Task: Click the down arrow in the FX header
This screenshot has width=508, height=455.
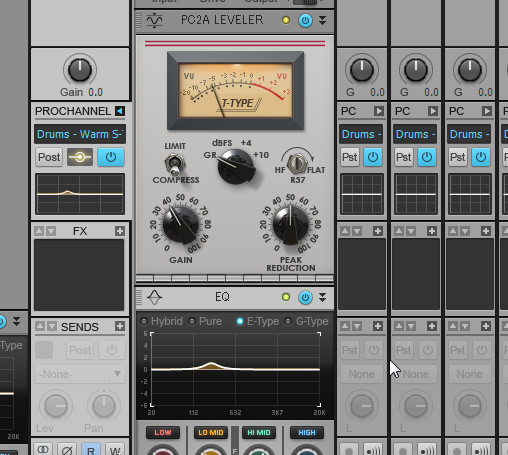Action: [51, 231]
